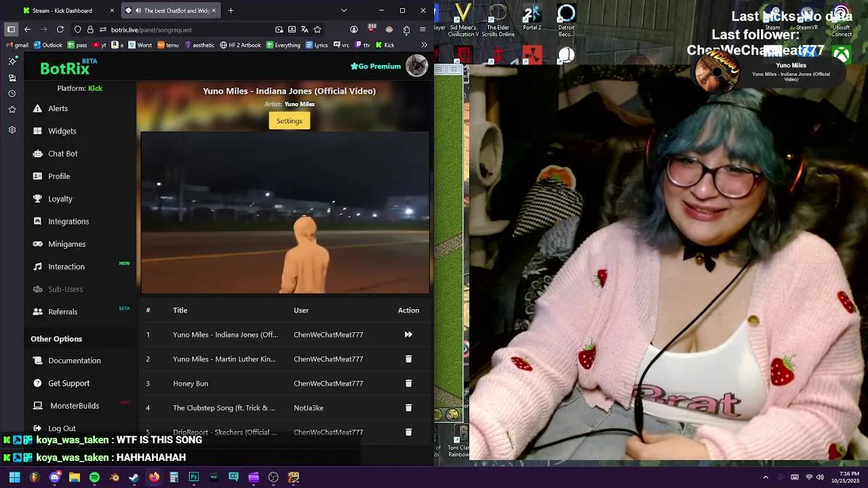The width and height of the screenshot is (868, 488).
Task: Open the song request Settings
Action: pos(290,121)
